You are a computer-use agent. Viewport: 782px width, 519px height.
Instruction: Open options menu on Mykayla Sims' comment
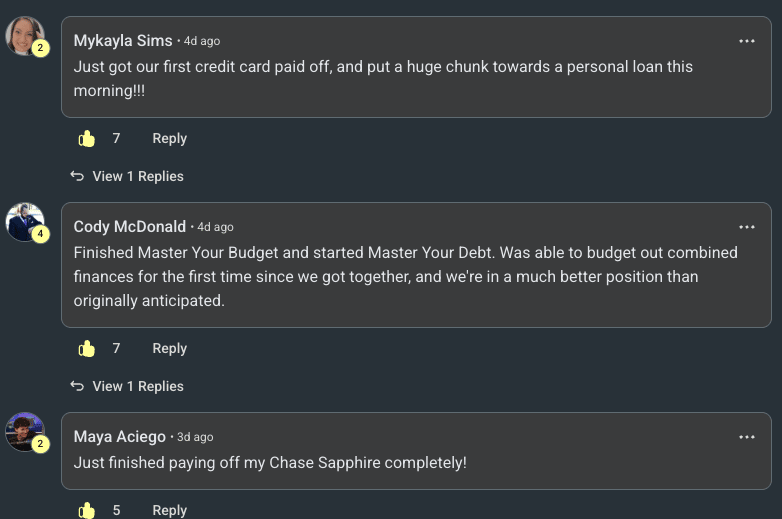click(747, 41)
